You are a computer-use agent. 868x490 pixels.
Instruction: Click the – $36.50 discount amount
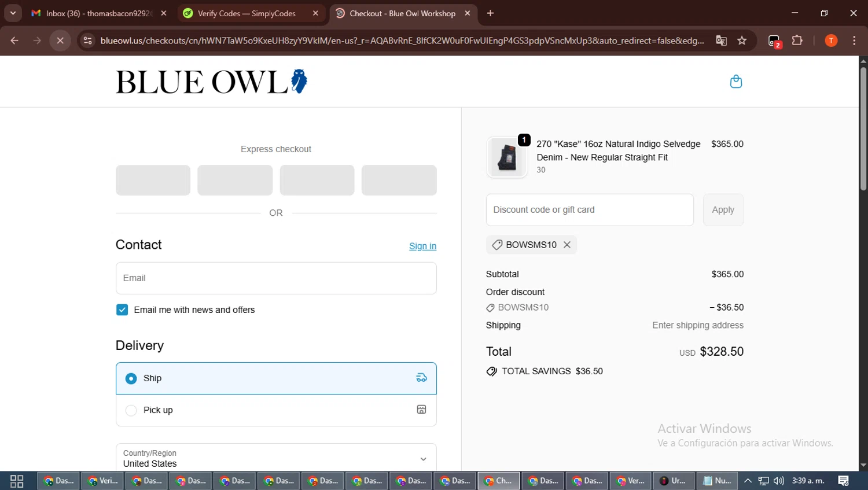(727, 307)
